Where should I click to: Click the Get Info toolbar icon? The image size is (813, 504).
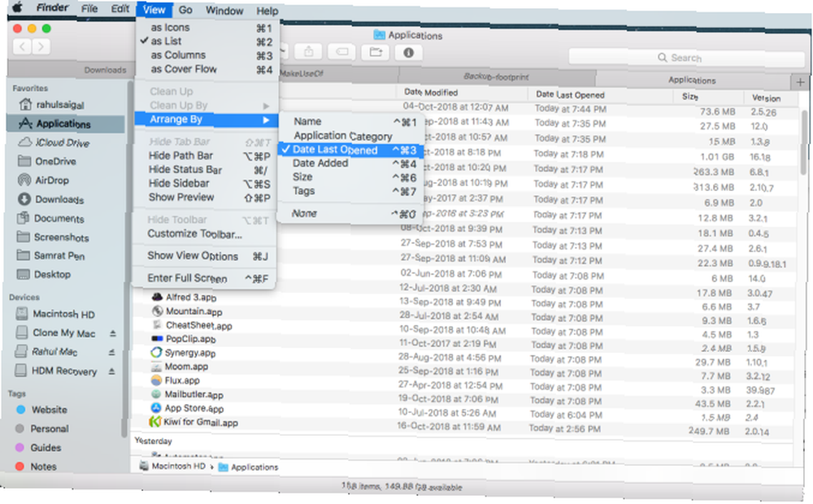pyautogui.click(x=409, y=53)
